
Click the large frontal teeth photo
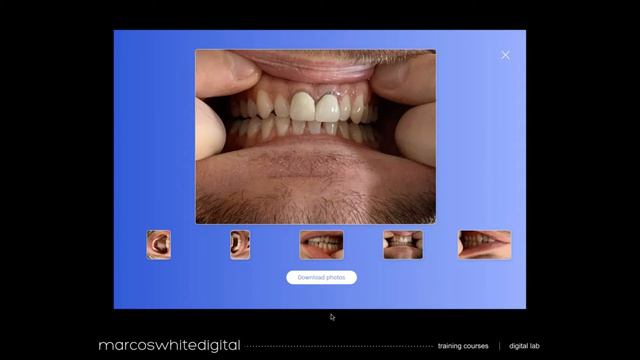click(x=316, y=137)
